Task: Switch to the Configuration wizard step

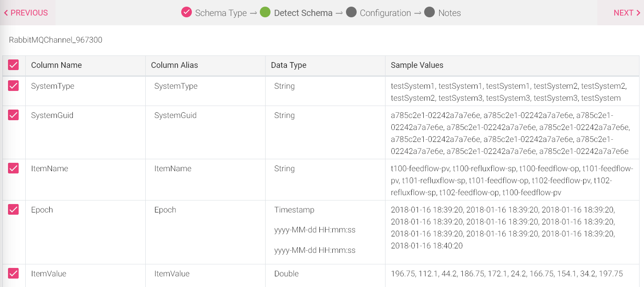Action: [385, 12]
